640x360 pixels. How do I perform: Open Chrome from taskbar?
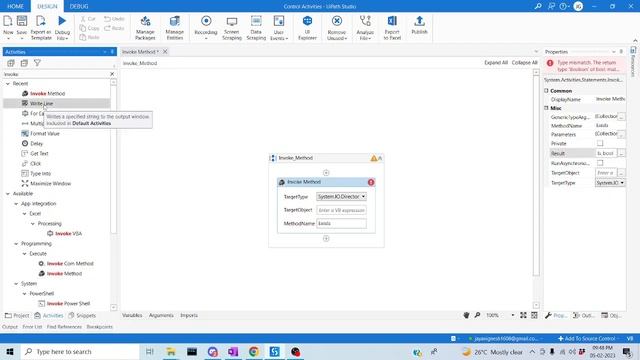254,351
